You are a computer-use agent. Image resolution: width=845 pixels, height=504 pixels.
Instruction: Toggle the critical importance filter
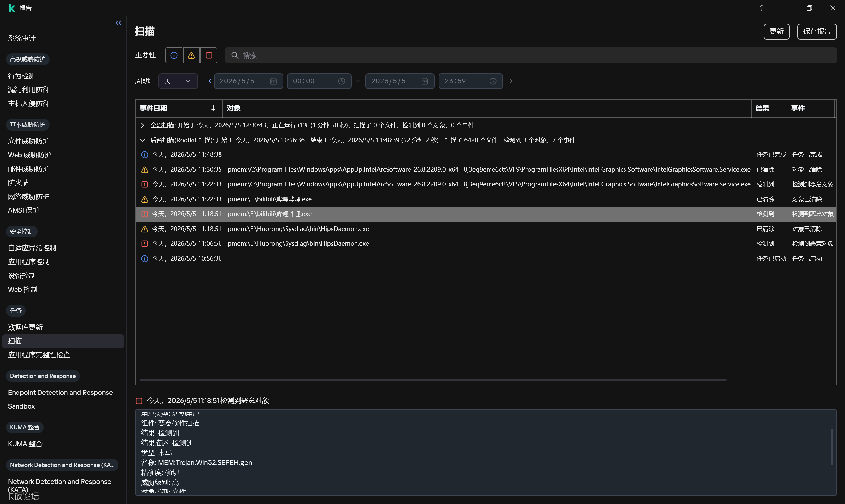[x=209, y=55]
